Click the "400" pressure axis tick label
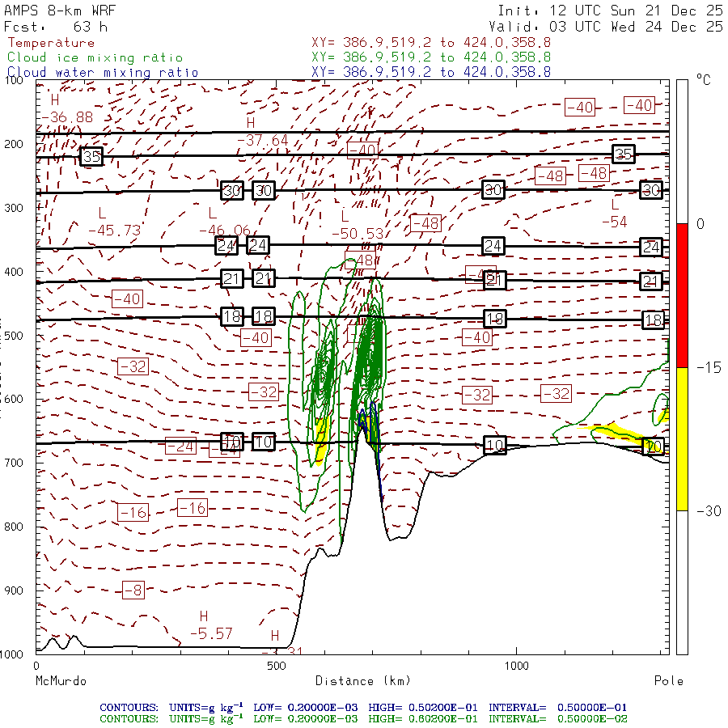 [14, 272]
